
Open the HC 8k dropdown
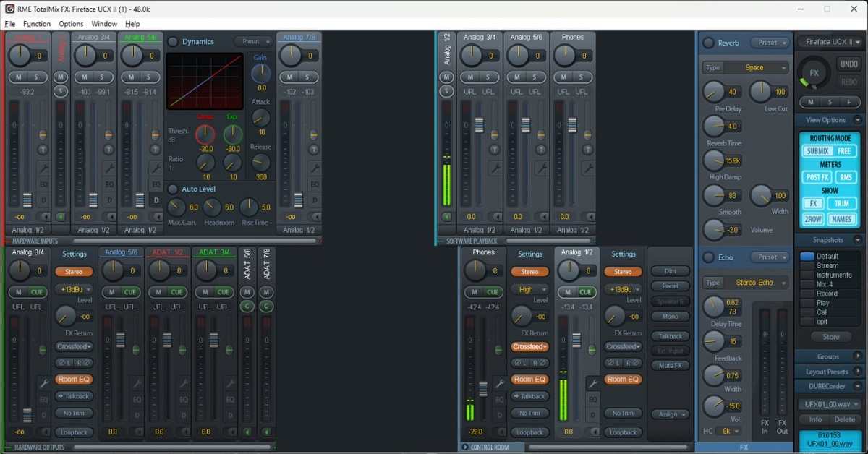click(x=729, y=431)
